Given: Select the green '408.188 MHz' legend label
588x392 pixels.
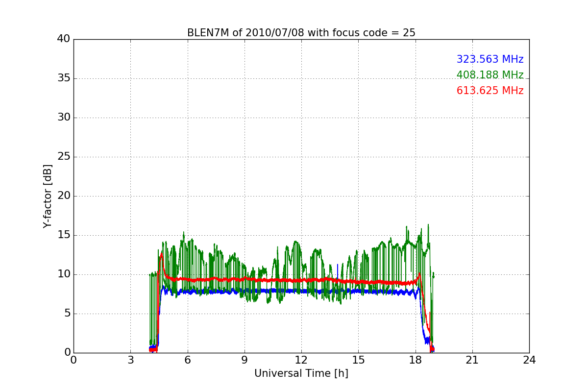Looking at the screenshot, I should [490, 75].
